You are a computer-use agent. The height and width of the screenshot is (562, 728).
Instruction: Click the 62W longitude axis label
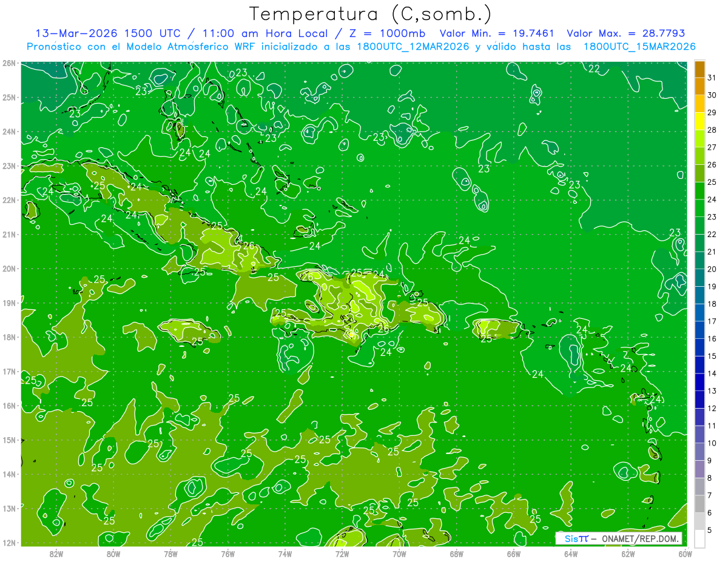click(x=628, y=554)
